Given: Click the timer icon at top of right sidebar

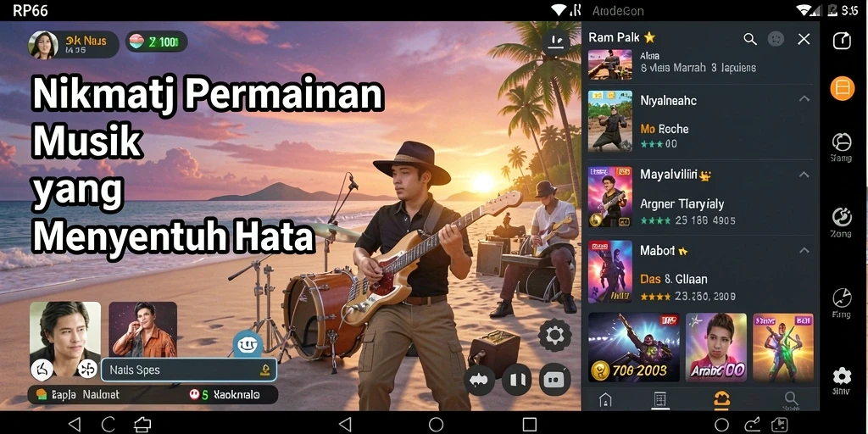Looking at the screenshot, I should tap(842, 41).
